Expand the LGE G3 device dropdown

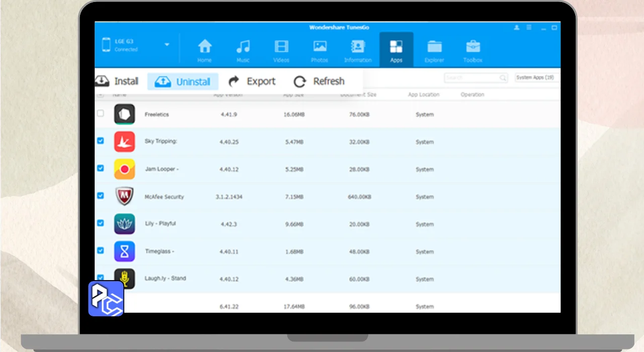tap(167, 45)
